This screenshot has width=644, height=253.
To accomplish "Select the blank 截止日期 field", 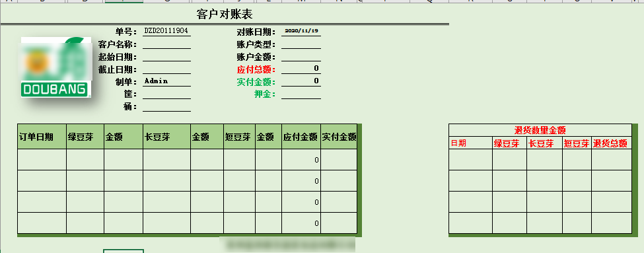I will [166, 69].
